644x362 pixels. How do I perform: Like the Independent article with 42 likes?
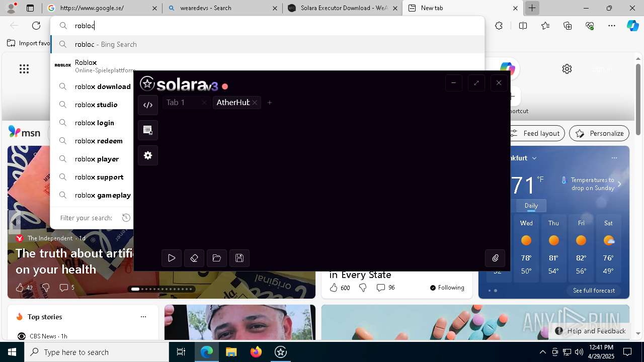pos(24,288)
